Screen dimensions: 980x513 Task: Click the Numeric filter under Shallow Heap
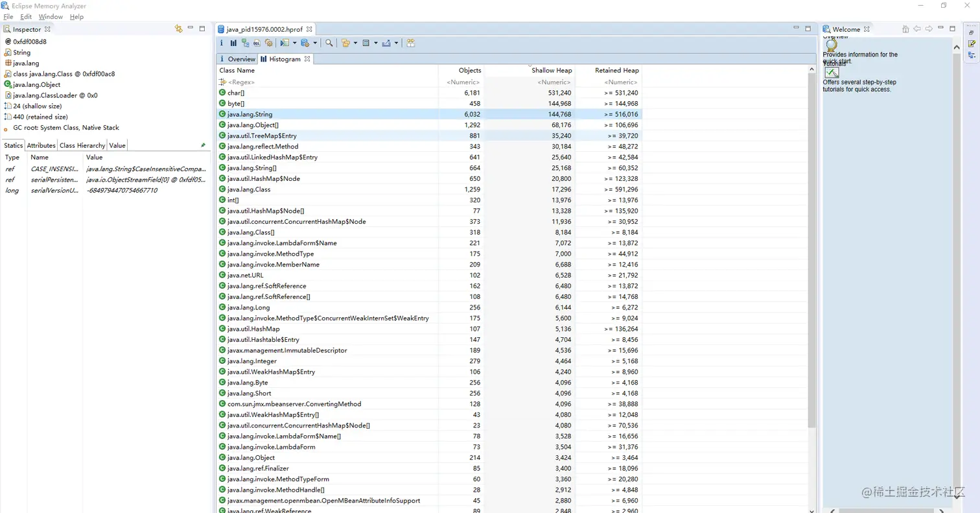pos(530,82)
